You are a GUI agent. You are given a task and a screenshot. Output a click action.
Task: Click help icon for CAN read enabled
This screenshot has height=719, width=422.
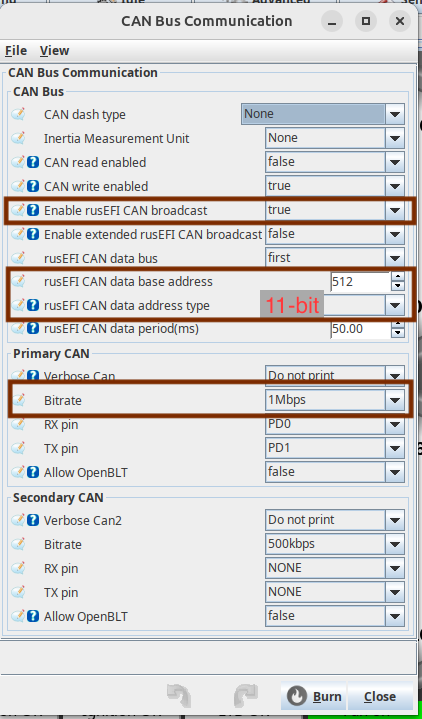click(x=33, y=162)
